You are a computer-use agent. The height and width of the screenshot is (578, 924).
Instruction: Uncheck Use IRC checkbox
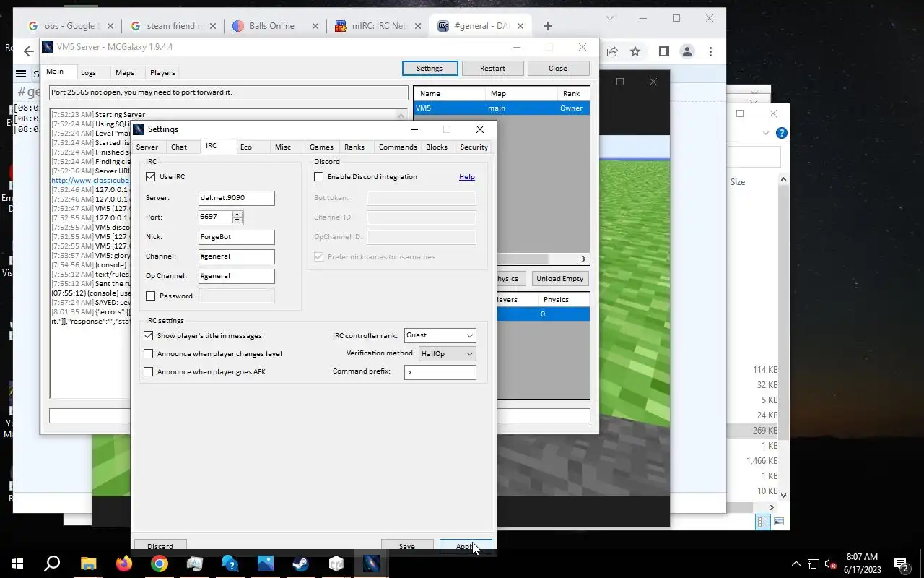click(150, 176)
